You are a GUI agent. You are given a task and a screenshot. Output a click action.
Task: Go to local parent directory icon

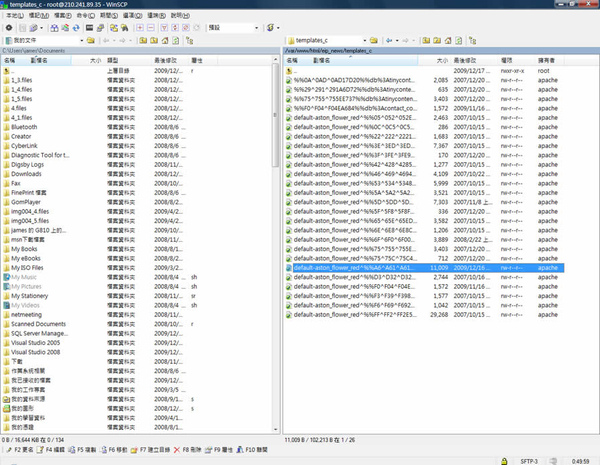[x=143, y=40]
